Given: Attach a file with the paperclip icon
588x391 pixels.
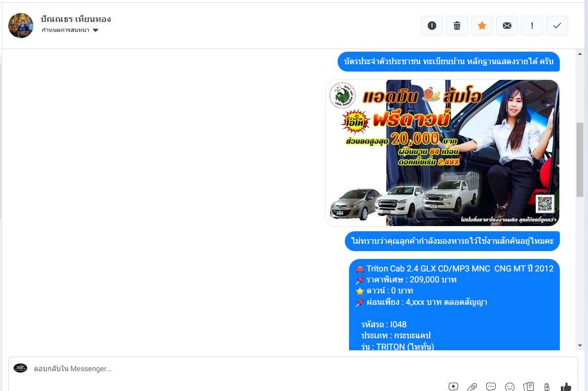Looking at the screenshot, I should click(x=472, y=386).
